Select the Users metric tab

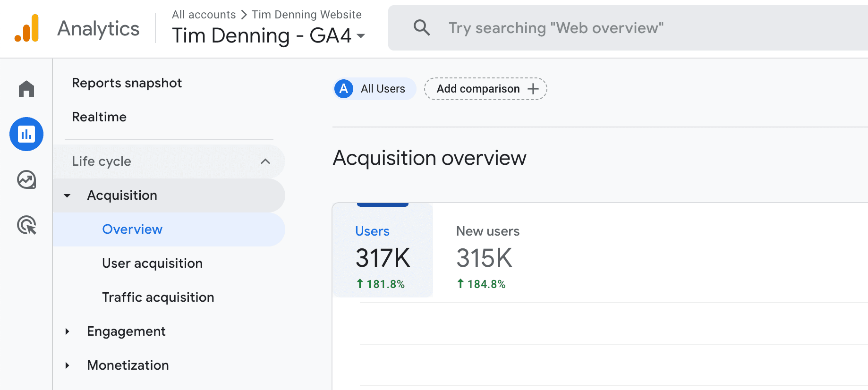pyautogui.click(x=383, y=250)
